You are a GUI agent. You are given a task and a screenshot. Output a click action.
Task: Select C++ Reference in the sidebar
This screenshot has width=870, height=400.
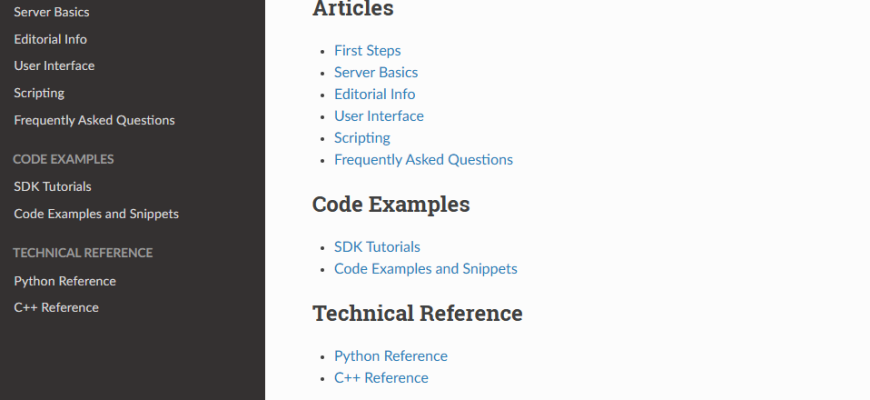coord(56,308)
